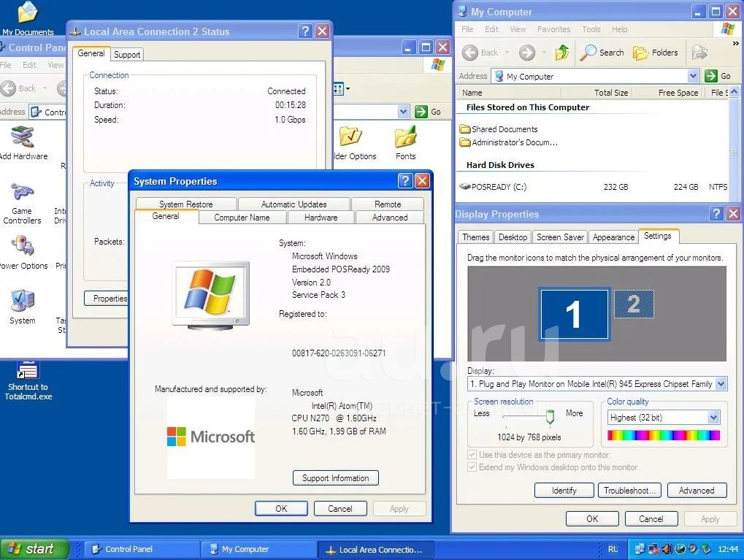
Task: Click the Local Area Connection taskbar button
Action: click(375, 549)
